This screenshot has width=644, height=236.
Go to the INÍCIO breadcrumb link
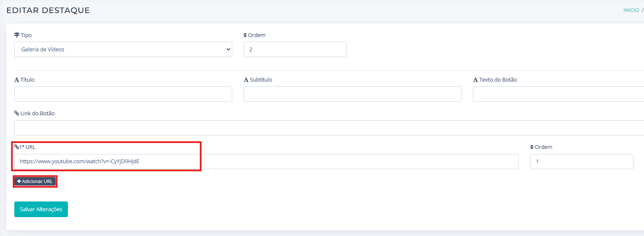tap(631, 11)
